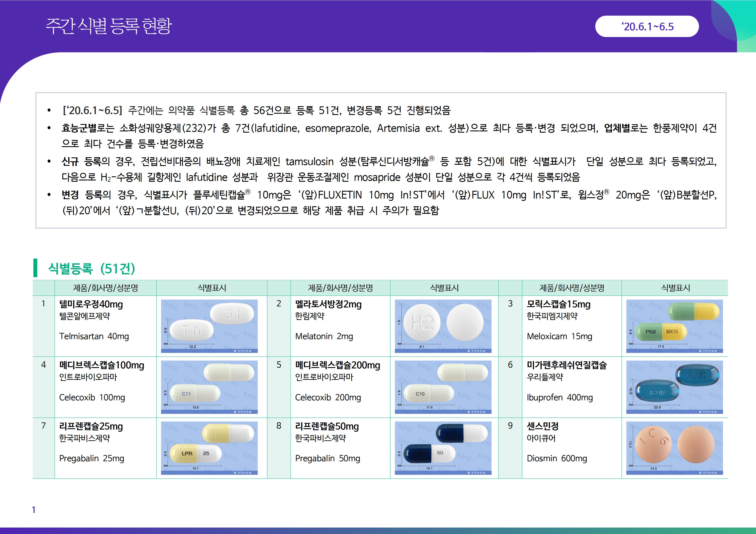Click the 식별등록 (51건) section heading
The height and width of the screenshot is (534, 756).
click(x=92, y=269)
